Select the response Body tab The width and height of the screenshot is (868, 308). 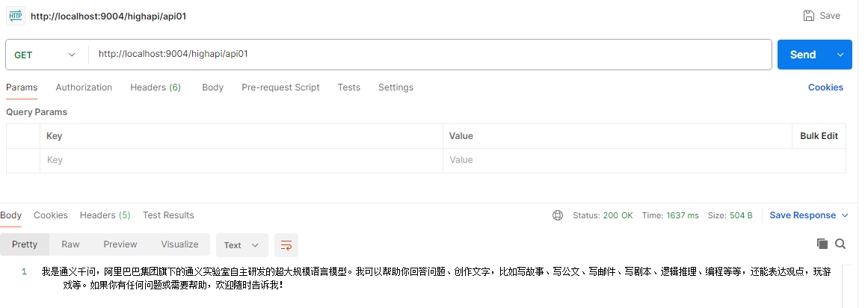pyautogui.click(x=10, y=215)
